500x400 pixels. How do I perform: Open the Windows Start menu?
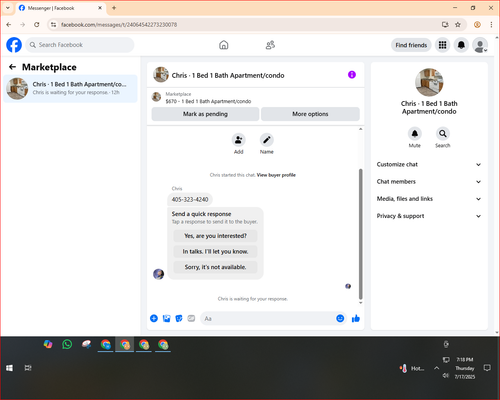click(9, 368)
